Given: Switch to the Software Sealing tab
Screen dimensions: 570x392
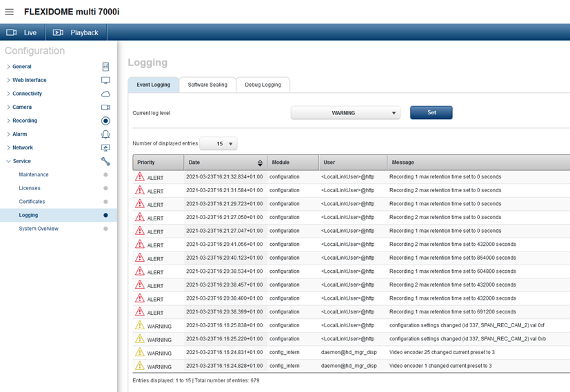Looking at the screenshot, I should tap(207, 85).
